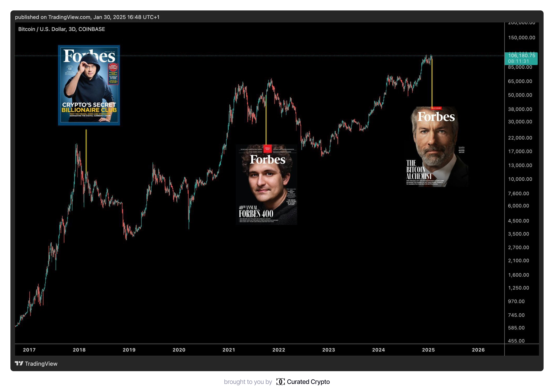Click the TradingView text label
The height and width of the screenshot is (392, 554).
[x=41, y=363]
